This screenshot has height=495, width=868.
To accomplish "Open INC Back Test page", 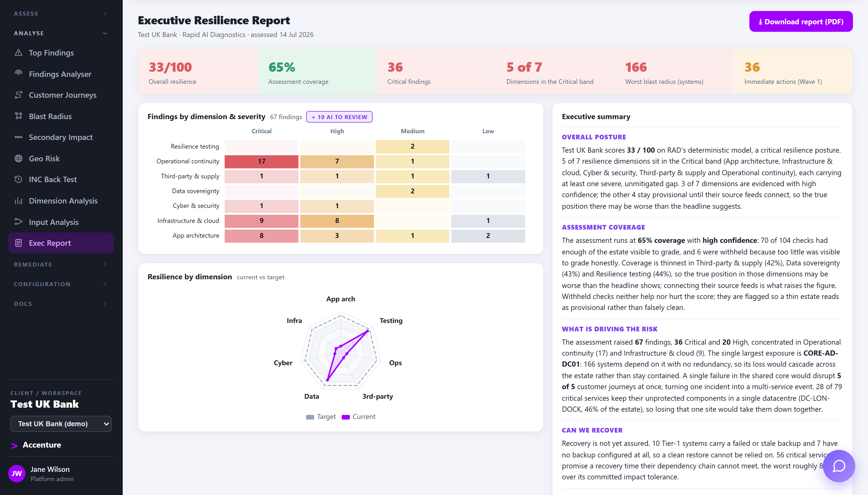I will (x=61, y=179).
